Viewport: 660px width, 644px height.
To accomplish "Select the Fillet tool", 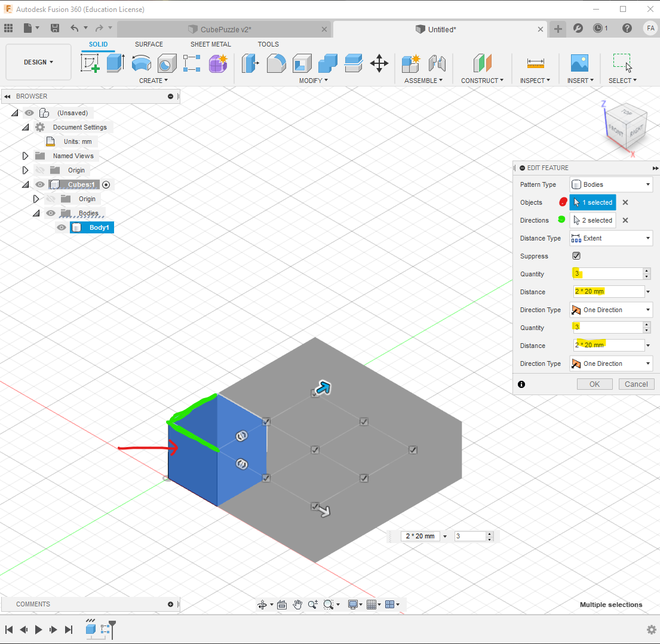I will 276,63.
